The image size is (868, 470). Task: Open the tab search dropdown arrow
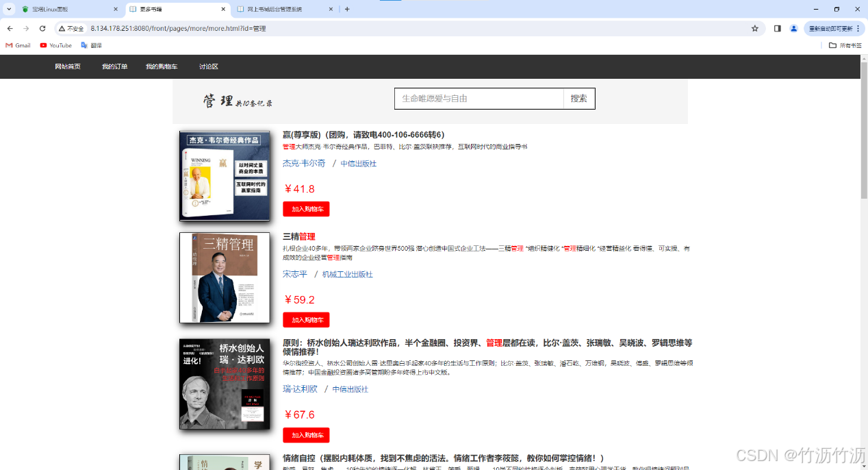[x=9, y=9]
